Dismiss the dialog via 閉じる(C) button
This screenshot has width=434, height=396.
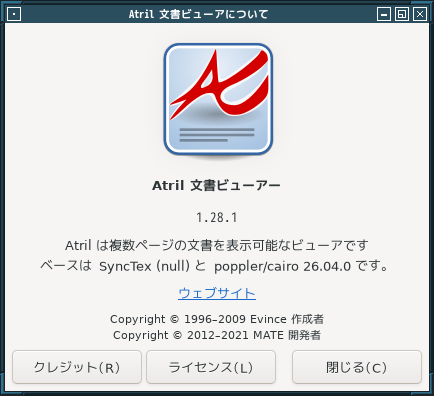[357, 367]
